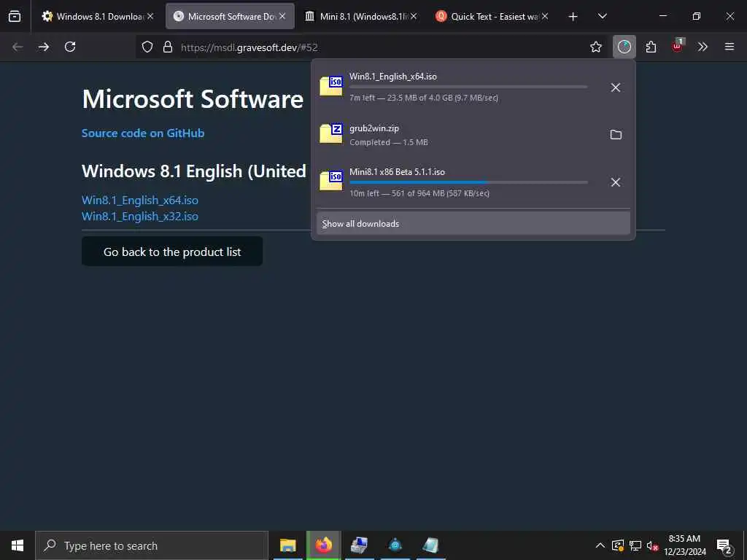The image size is (747, 560).
Task: Close the Quick Text tab
Action: pyautogui.click(x=544, y=16)
